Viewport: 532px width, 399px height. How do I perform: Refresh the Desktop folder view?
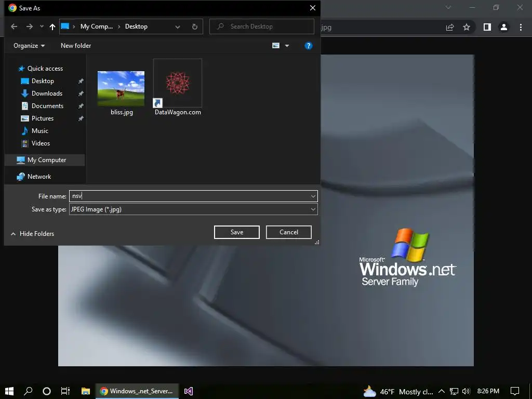pos(194,27)
